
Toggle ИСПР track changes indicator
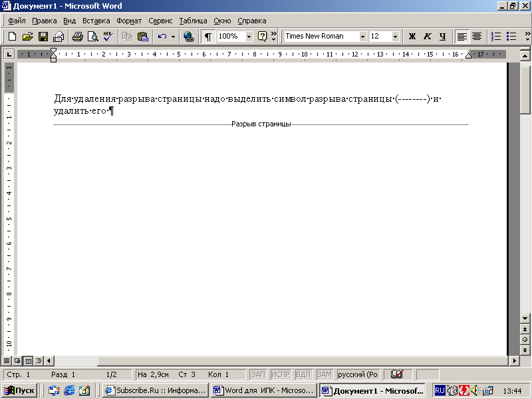281,374
